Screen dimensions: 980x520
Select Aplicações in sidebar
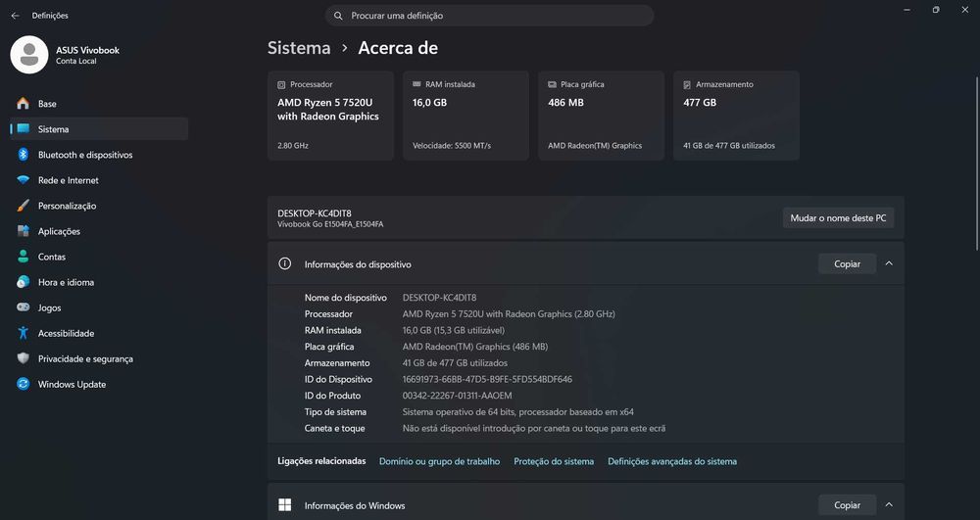99,231
